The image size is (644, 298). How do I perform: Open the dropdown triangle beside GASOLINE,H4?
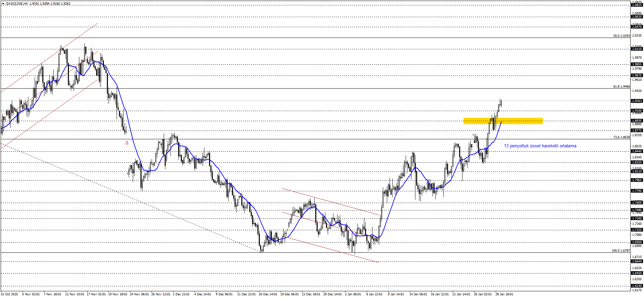3,4
